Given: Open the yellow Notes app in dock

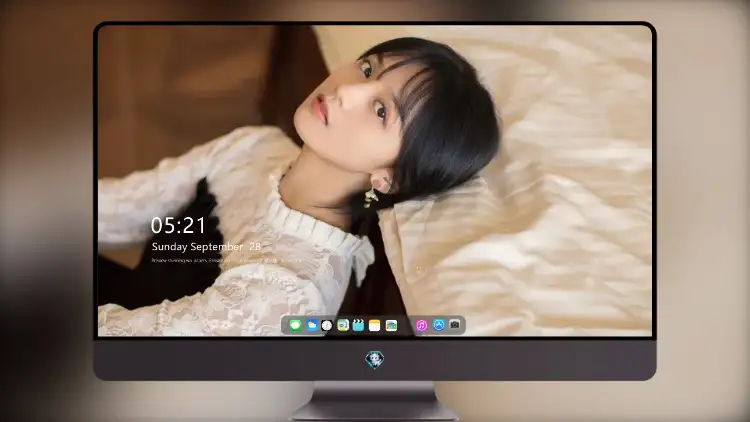Looking at the screenshot, I should (x=375, y=325).
